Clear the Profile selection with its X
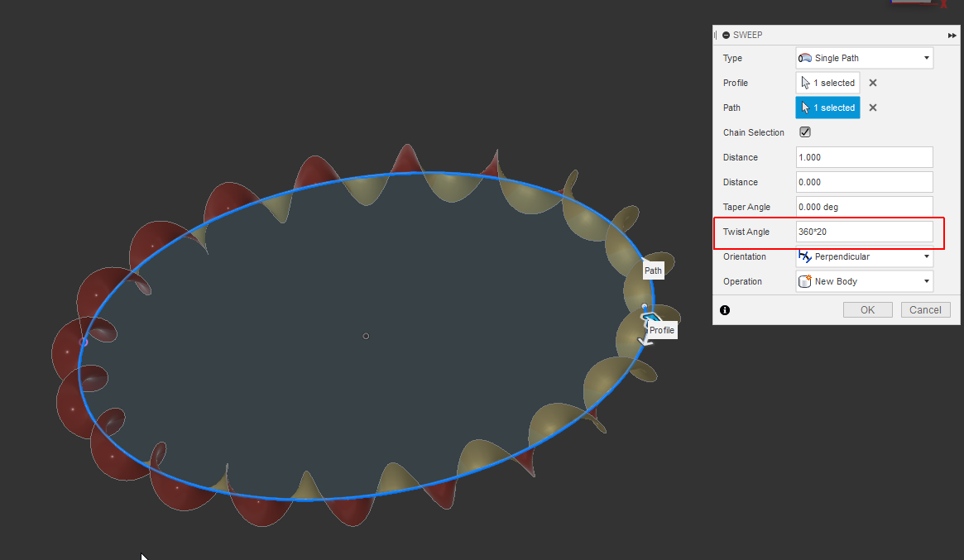The height and width of the screenshot is (560, 964). click(872, 82)
